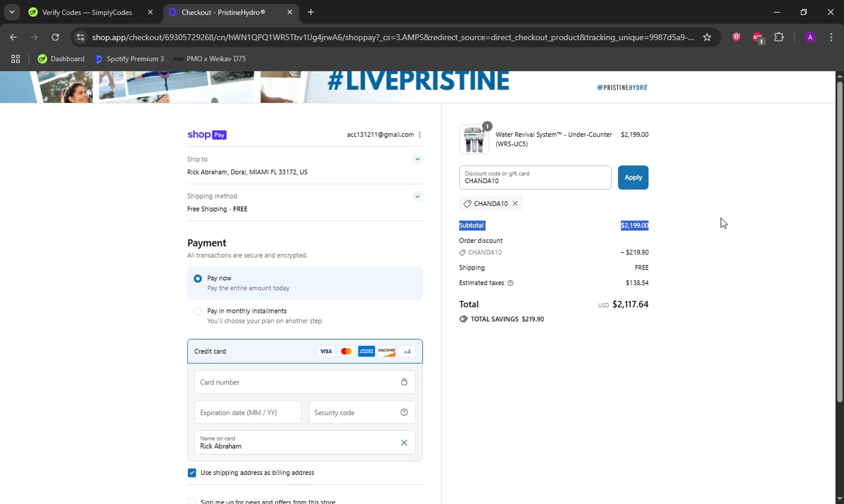Open the Estimated taxes info icon
Screen dimensions: 844x504
coord(510,283)
